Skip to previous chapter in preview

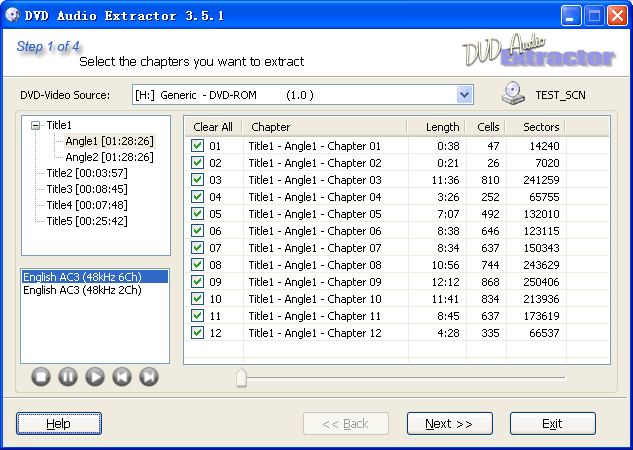(122, 377)
